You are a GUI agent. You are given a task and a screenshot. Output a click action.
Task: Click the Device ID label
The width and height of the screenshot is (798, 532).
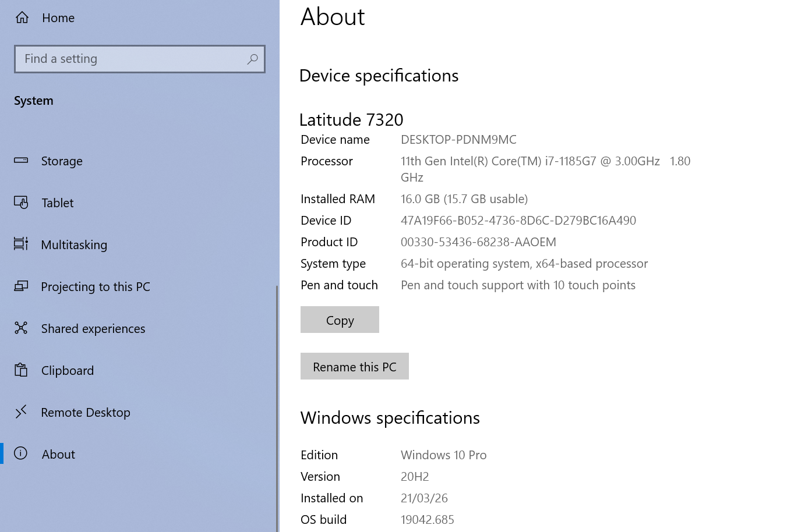pyautogui.click(x=326, y=221)
